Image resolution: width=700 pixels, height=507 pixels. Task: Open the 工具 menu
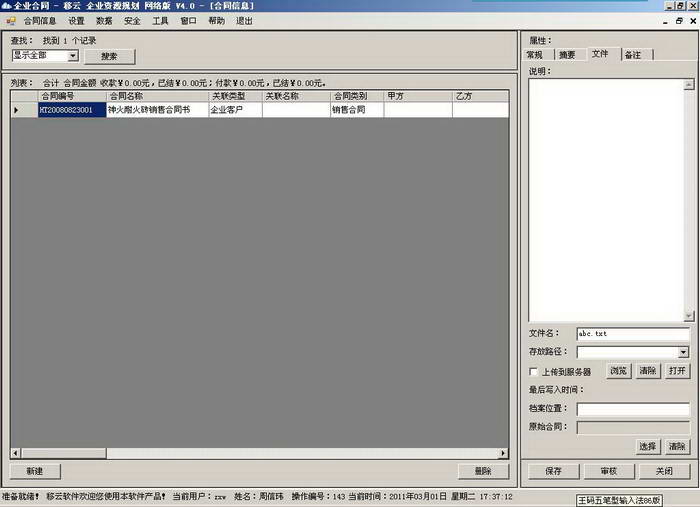coord(160,21)
